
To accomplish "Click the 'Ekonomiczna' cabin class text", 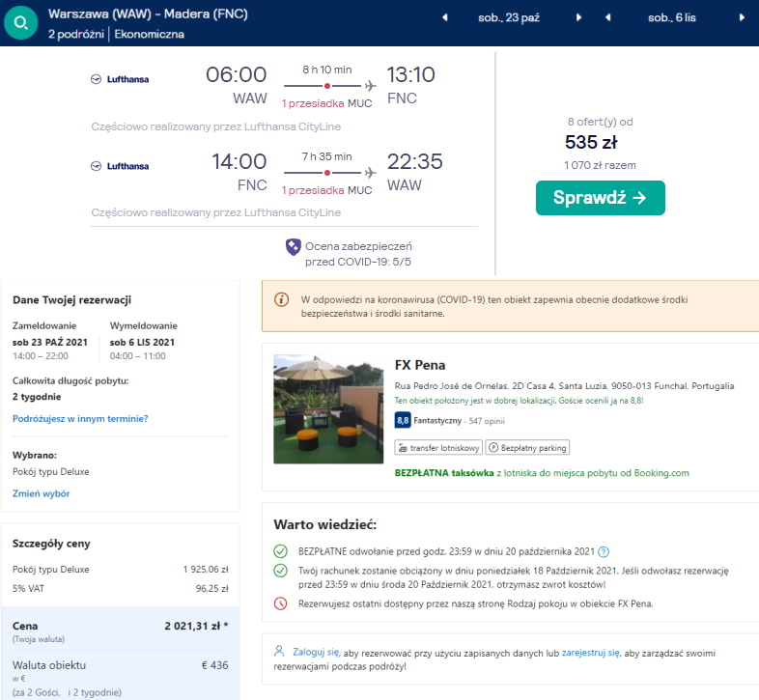I will (x=149, y=34).
